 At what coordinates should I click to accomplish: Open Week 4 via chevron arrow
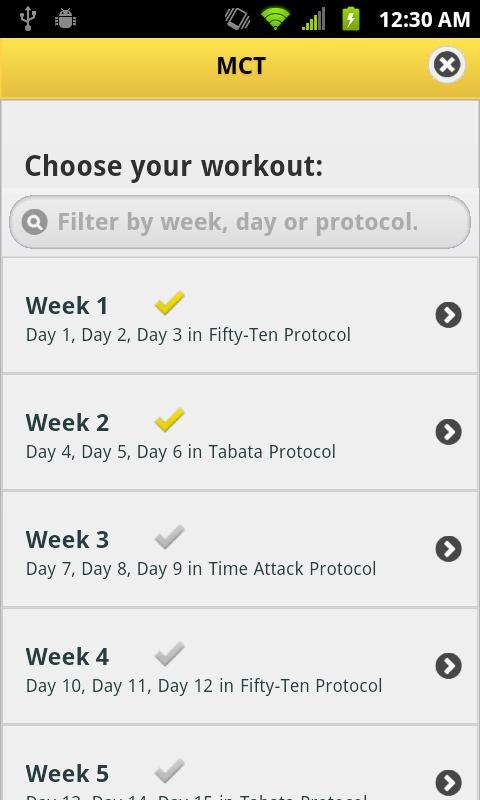click(448, 666)
